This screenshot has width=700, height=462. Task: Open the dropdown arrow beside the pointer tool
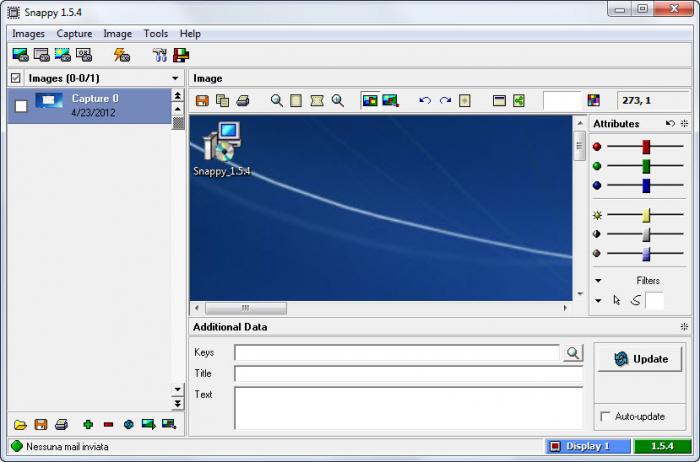point(598,300)
